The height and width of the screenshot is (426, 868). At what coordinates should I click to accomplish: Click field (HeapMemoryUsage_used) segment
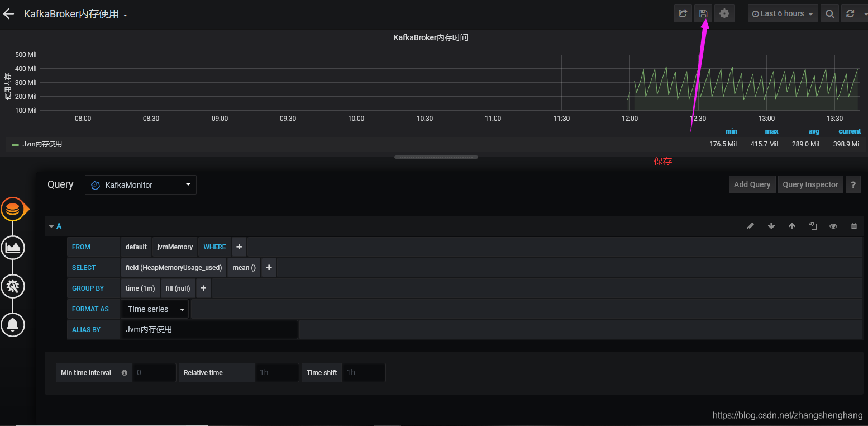point(174,267)
